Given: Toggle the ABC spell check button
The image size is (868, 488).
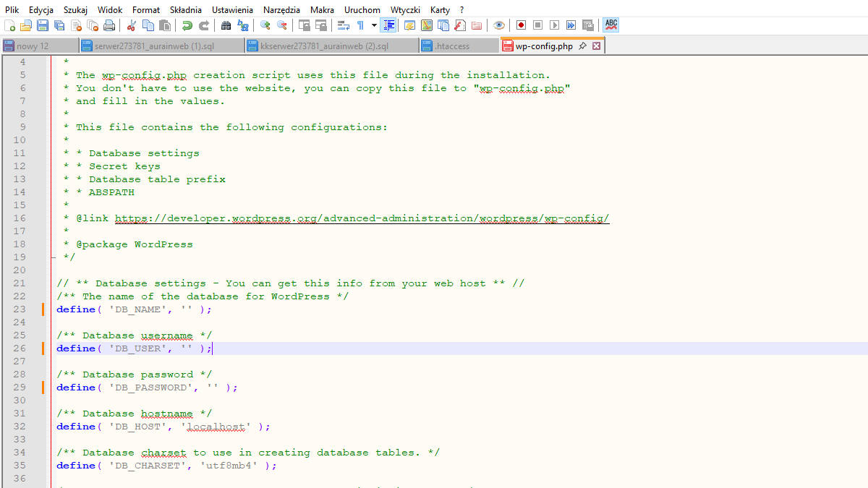Looking at the screenshot, I should click(x=611, y=25).
